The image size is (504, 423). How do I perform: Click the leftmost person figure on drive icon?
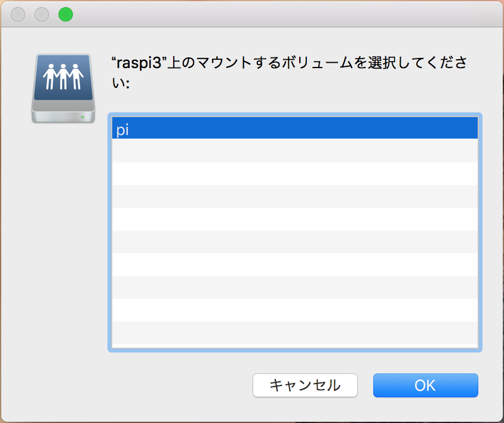click(51, 76)
